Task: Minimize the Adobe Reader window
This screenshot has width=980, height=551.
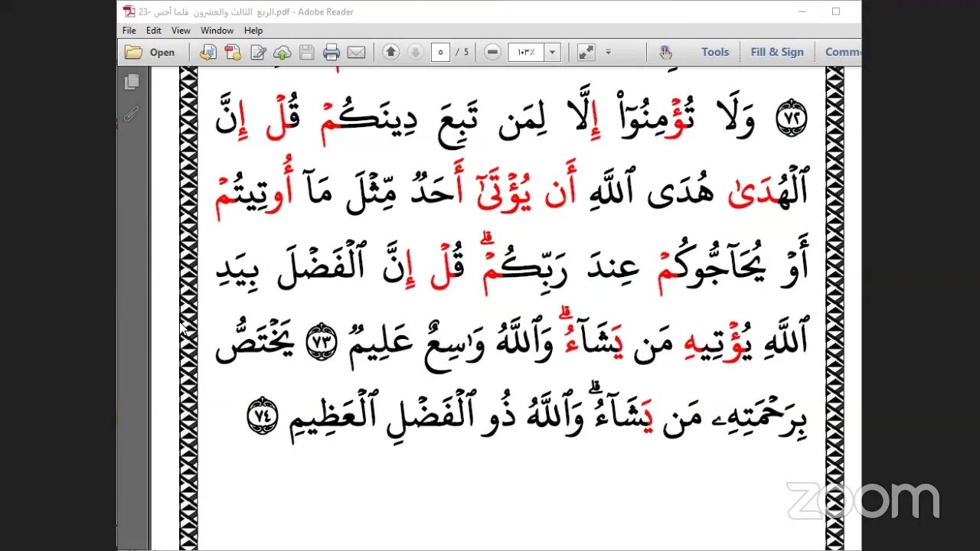Action: (801, 11)
